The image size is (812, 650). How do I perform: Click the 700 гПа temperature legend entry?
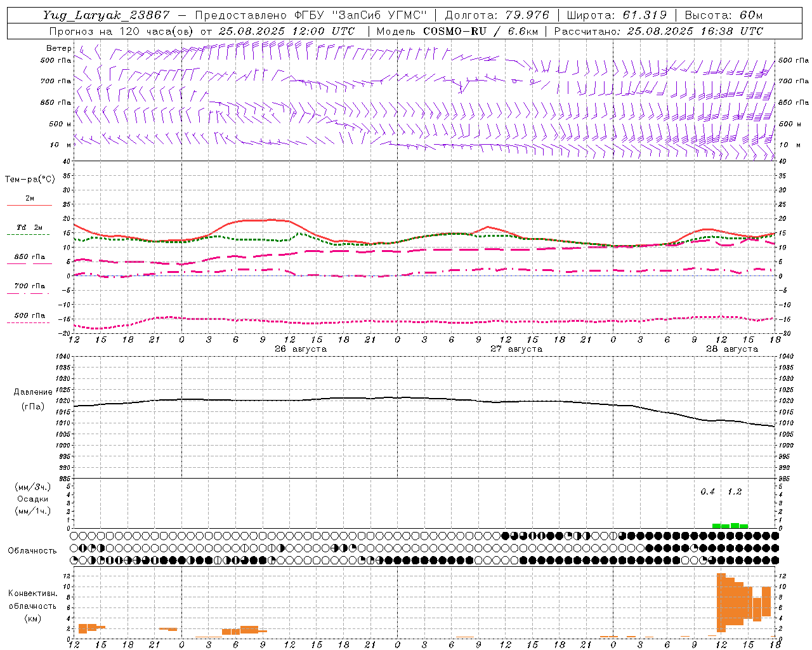(x=29, y=286)
